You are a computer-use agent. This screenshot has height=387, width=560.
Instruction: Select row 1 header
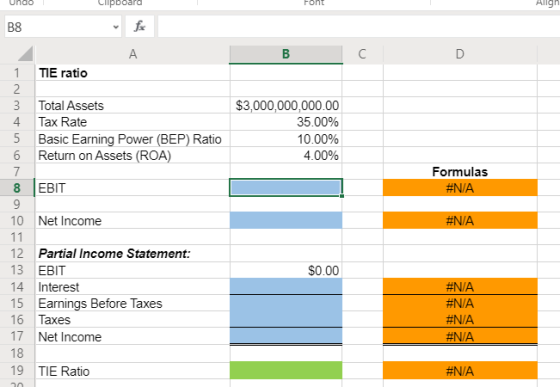(17, 73)
